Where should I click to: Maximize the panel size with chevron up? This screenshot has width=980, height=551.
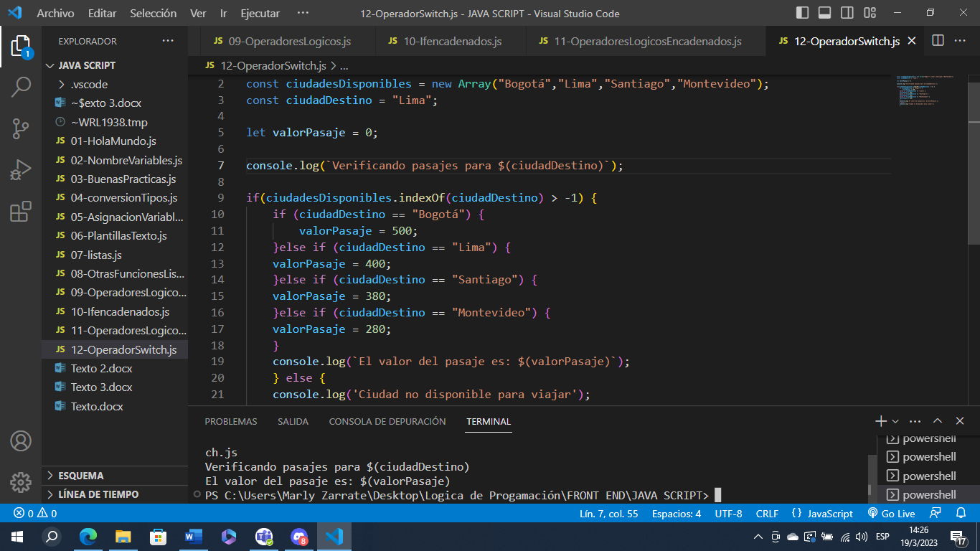point(938,421)
